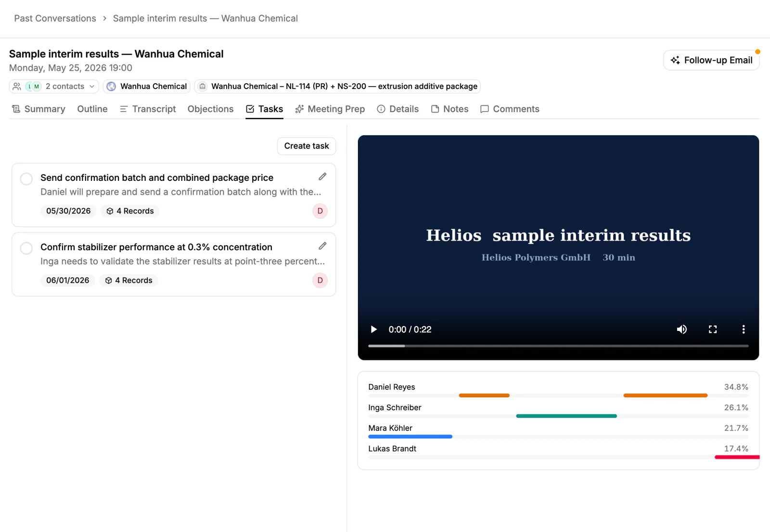Screen dimensions: 770x532
Task: Show the Details tab
Action: (x=398, y=109)
